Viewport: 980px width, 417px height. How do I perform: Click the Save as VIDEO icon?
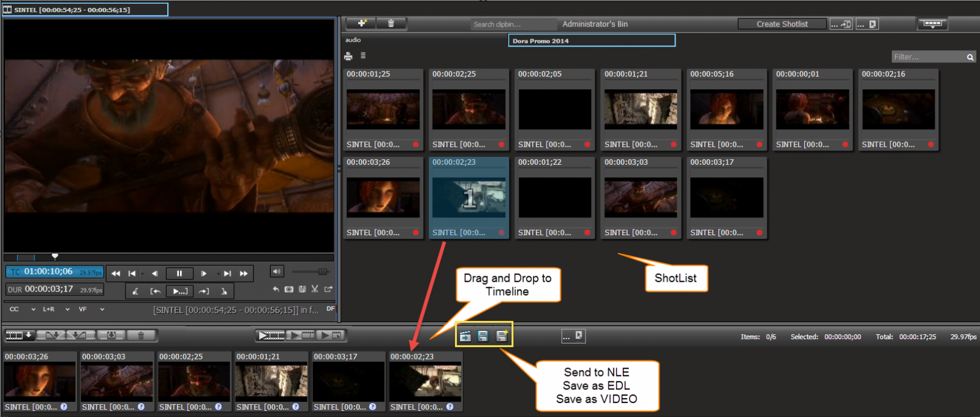pyautogui.click(x=502, y=336)
